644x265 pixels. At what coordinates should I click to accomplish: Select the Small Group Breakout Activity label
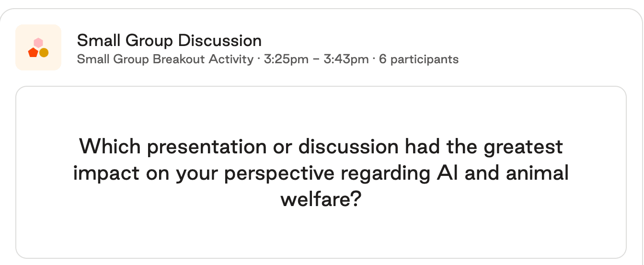(165, 59)
